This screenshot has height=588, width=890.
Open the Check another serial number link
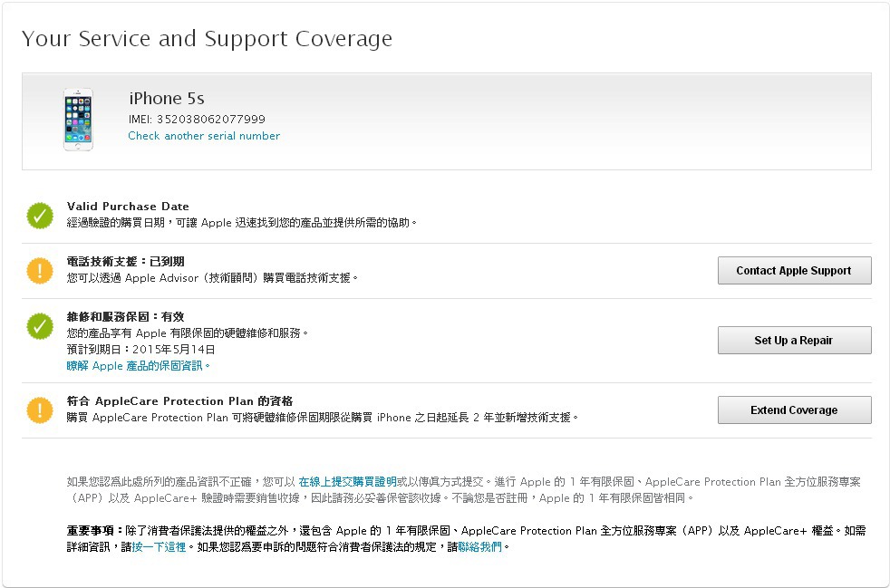coord(204,136)
